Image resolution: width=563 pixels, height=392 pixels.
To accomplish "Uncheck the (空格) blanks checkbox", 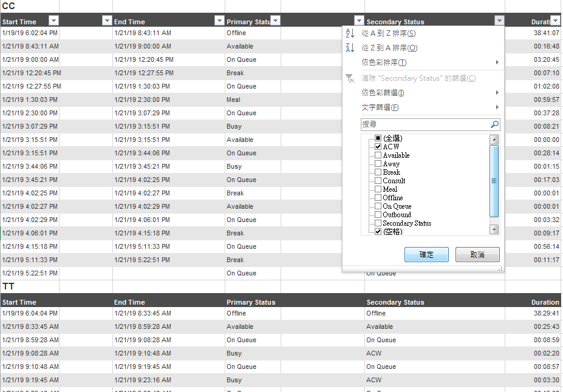I will (378, 231).
